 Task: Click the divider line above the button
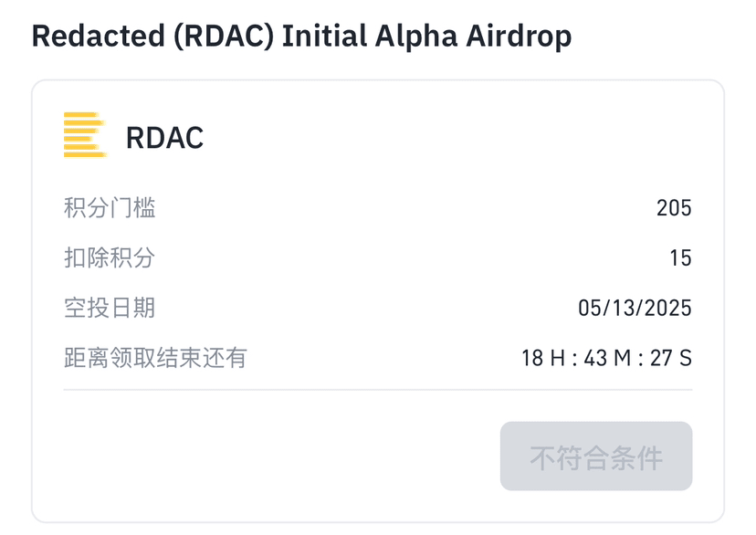point(378,390)
